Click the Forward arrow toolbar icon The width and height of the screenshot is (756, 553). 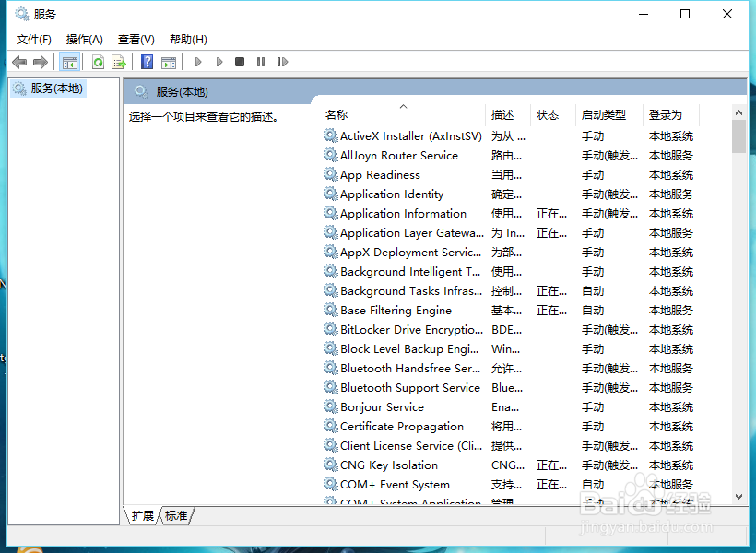coord(41,62)
